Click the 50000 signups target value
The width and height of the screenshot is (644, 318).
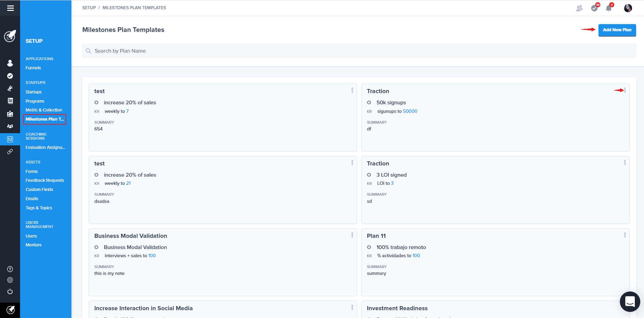pos(410,111)
